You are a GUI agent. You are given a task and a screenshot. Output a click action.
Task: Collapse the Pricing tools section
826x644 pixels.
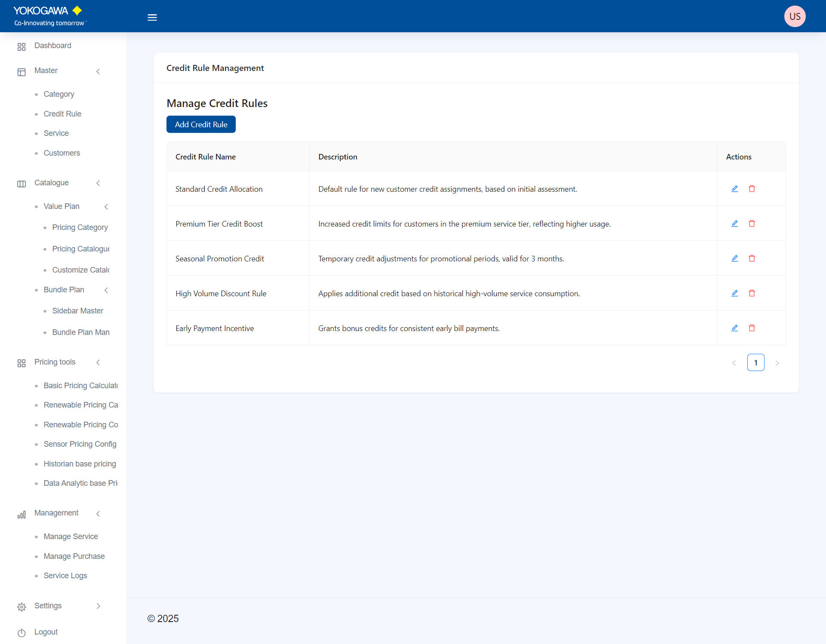coord(98,362)
